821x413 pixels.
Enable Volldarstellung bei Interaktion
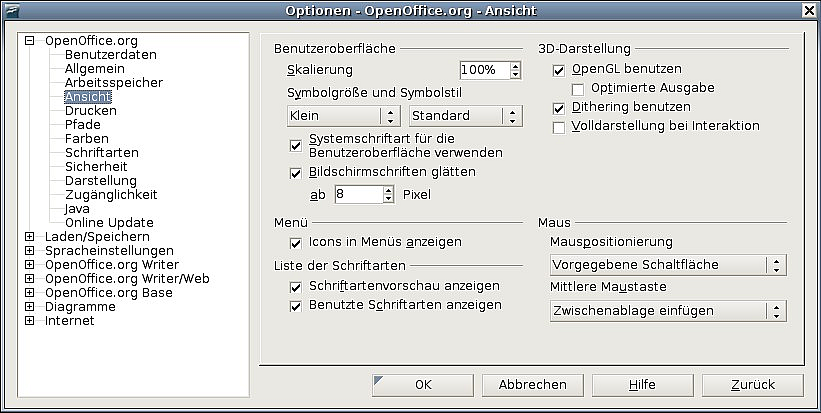560,127
